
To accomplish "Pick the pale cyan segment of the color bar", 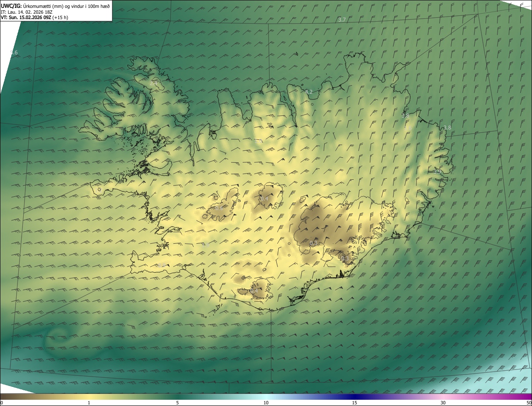I will [x=266, y=396].
